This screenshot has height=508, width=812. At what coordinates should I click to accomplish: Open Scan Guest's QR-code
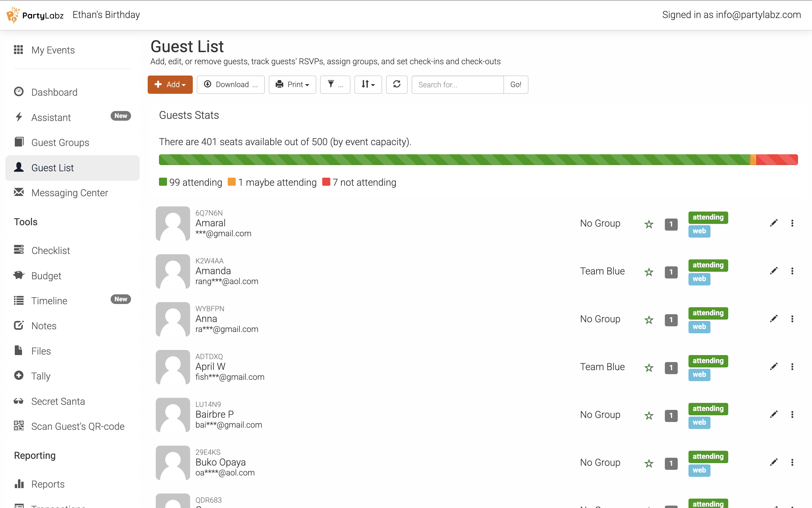pyautogui.click(x=72, y=426)
